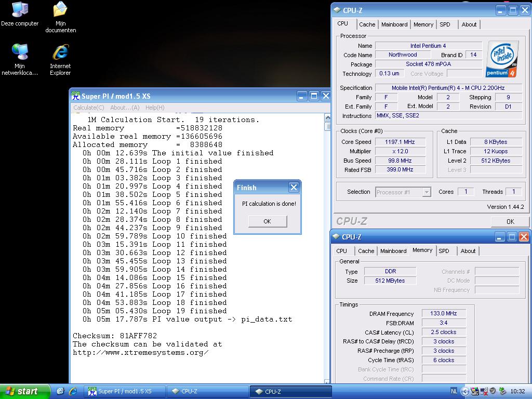
Task: Open Mijn documenten desktop folder icon
Action: pyautogui.click(x=60, y=17)
